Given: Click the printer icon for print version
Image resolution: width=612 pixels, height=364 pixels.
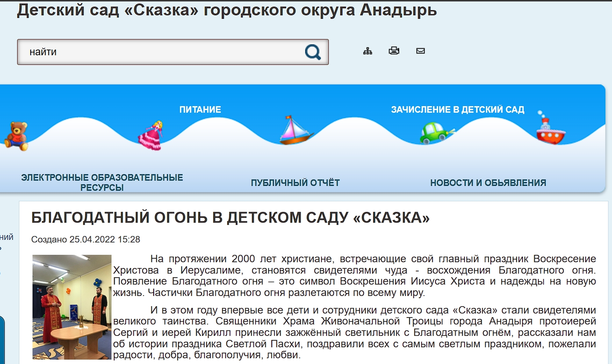Looking at the screenshot, I should (394, 51).
